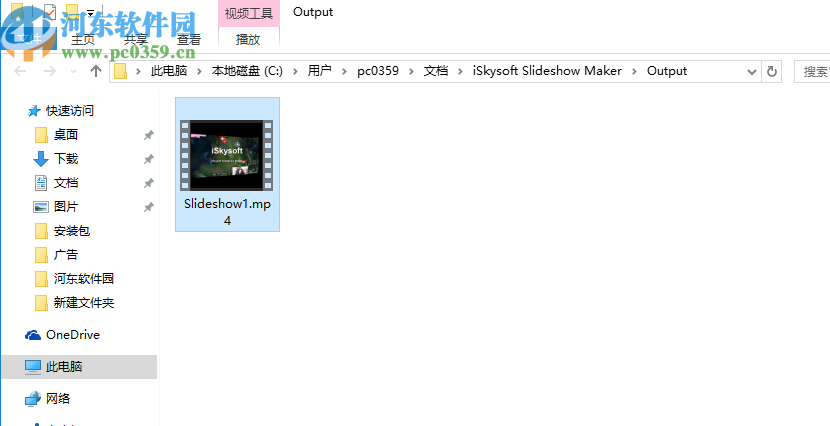
Task: Select 快速访问 in navigation pane
Action: point(69,111)
